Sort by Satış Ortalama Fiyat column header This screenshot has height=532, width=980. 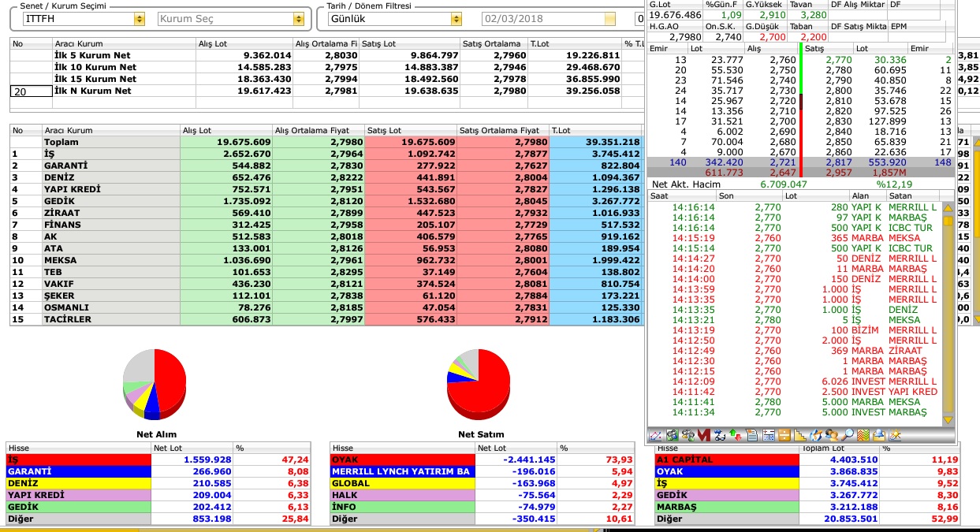(x=504, y=130)
